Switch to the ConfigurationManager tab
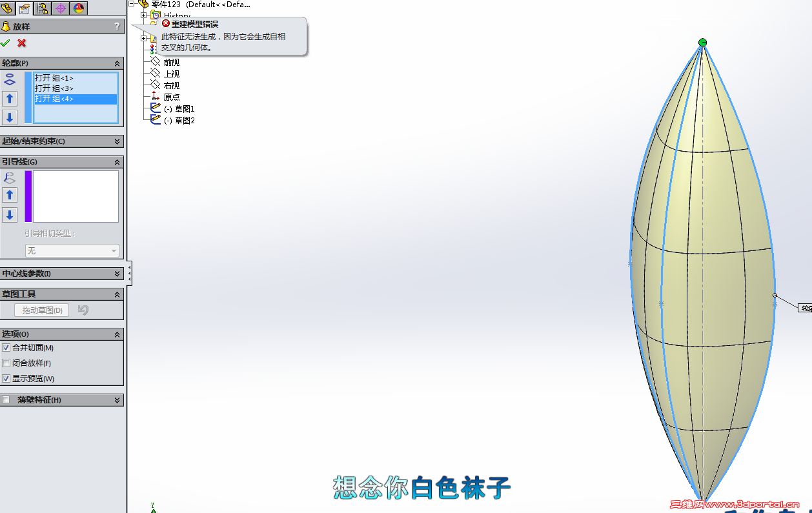This screenshot has width=812, height=513. coord(42,8)
